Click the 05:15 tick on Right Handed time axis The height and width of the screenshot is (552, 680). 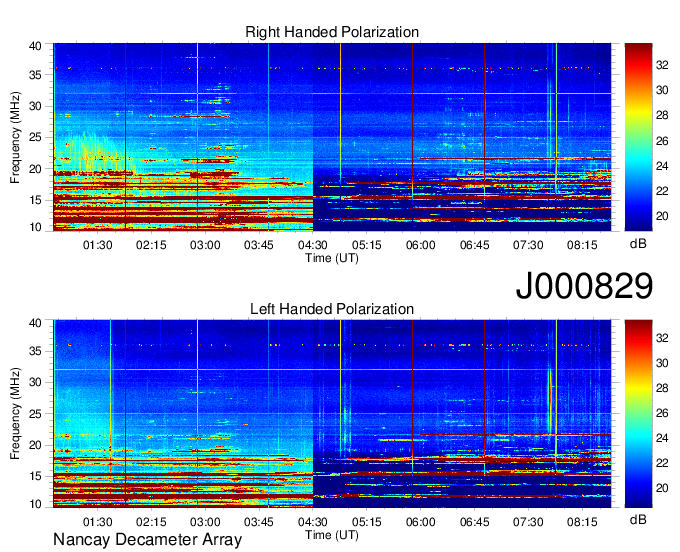coord(366,245)
